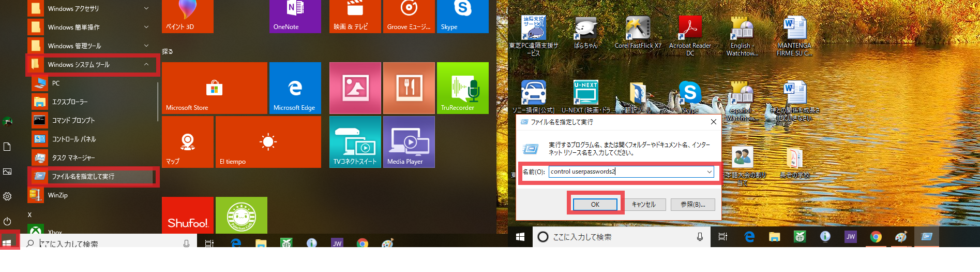Select the U-NEXT desktop shortcut
The height and width of the screenshot is (272, 980).
586,97
